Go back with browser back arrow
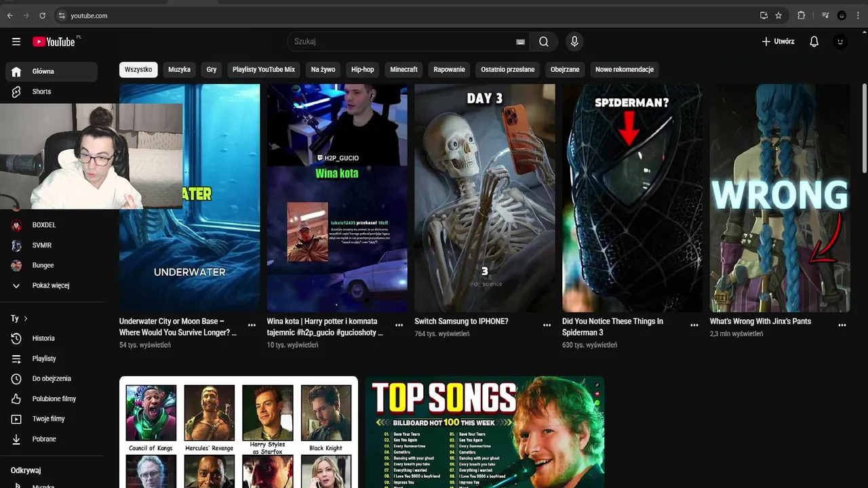 tap(9, 15)
